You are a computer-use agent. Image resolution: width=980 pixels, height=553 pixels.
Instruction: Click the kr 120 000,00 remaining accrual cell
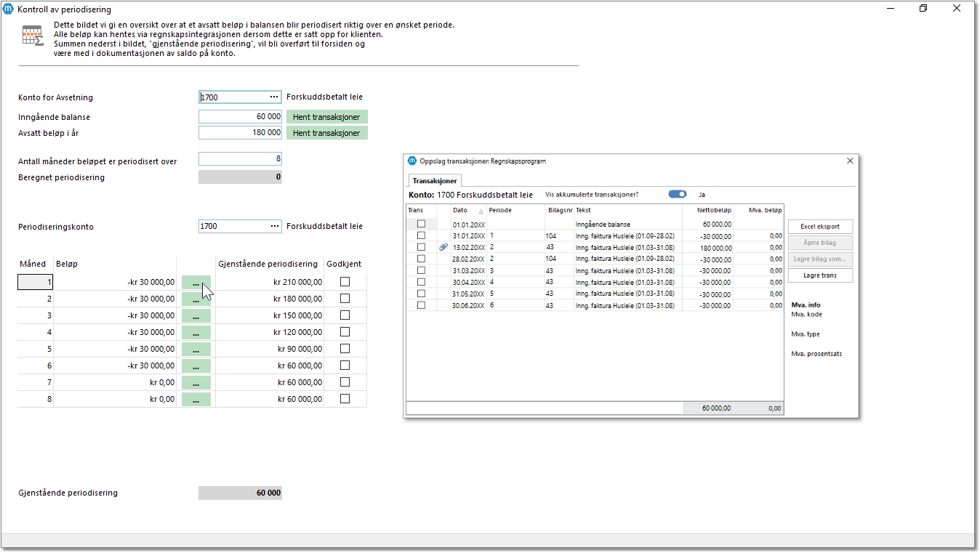coord(270,332)
